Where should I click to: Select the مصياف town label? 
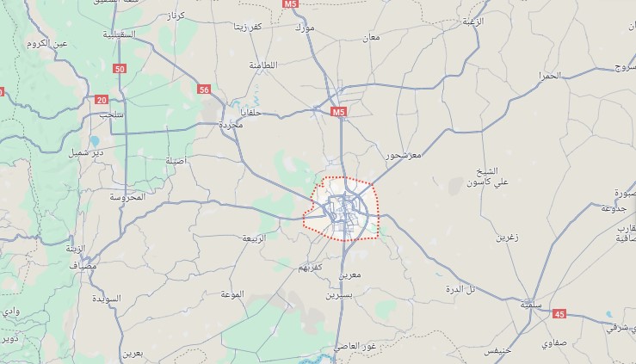point(83,266)
